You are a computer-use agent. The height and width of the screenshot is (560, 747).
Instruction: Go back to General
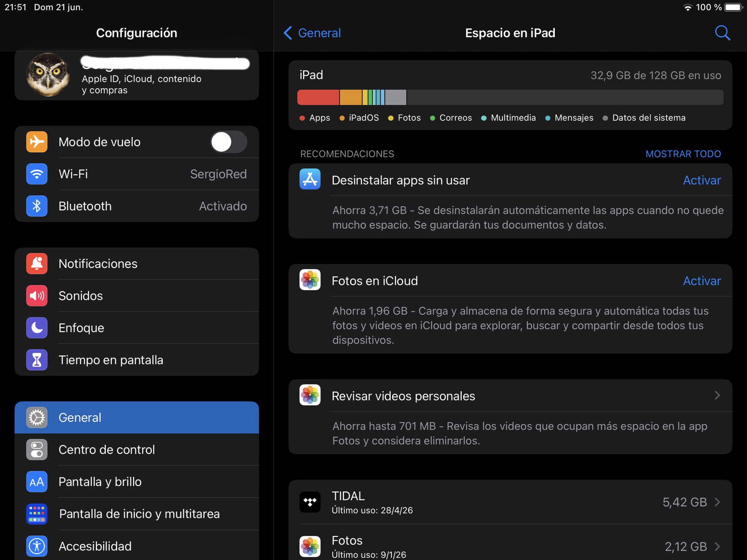coord(312,33)
